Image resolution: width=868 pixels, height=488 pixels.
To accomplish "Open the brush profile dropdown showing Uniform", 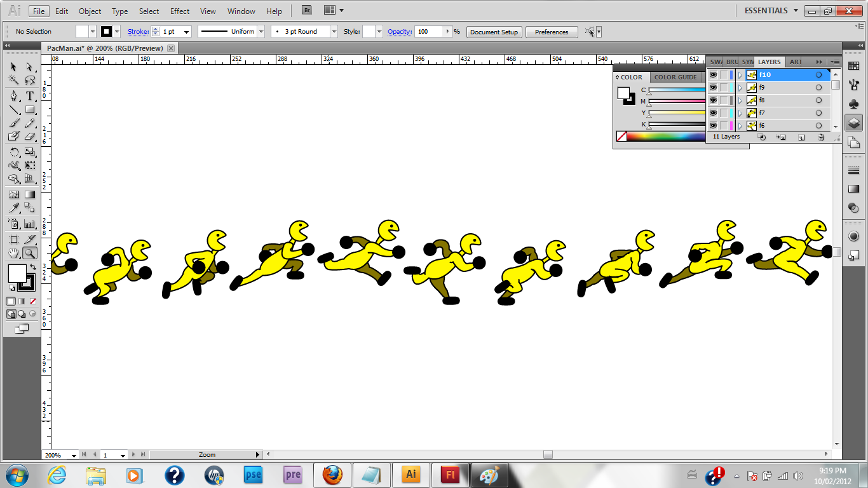I will [x=261, y=32].
